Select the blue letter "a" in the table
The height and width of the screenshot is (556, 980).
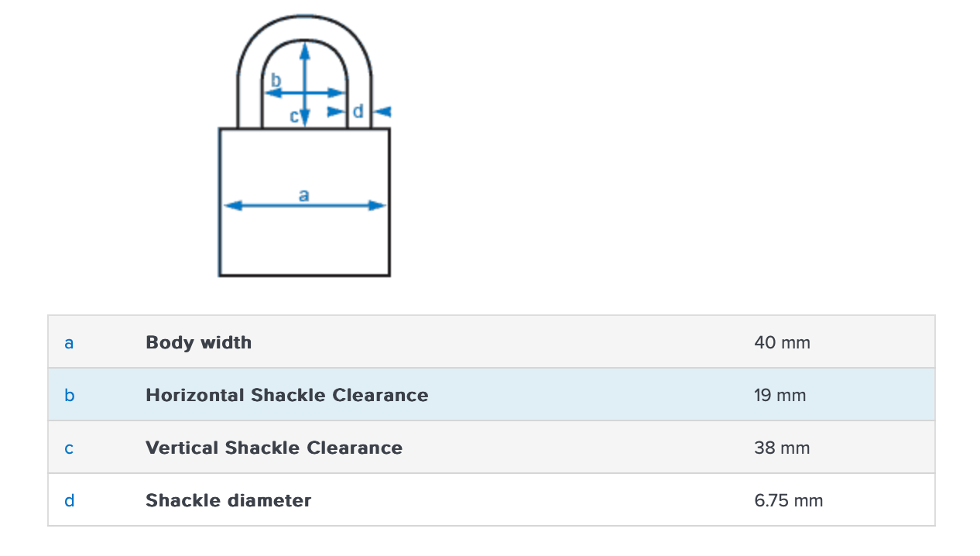(x=69, y=342)
